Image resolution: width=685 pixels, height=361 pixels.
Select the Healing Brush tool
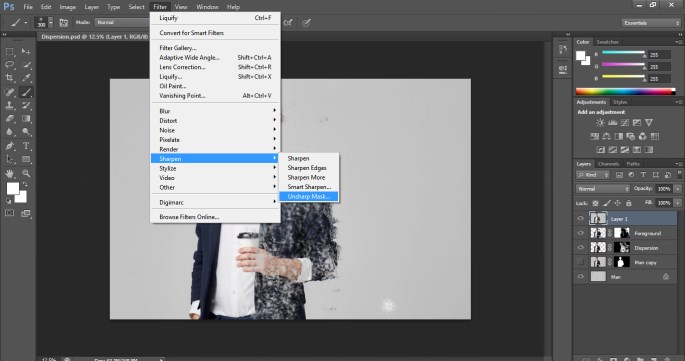tap(9, 92)
